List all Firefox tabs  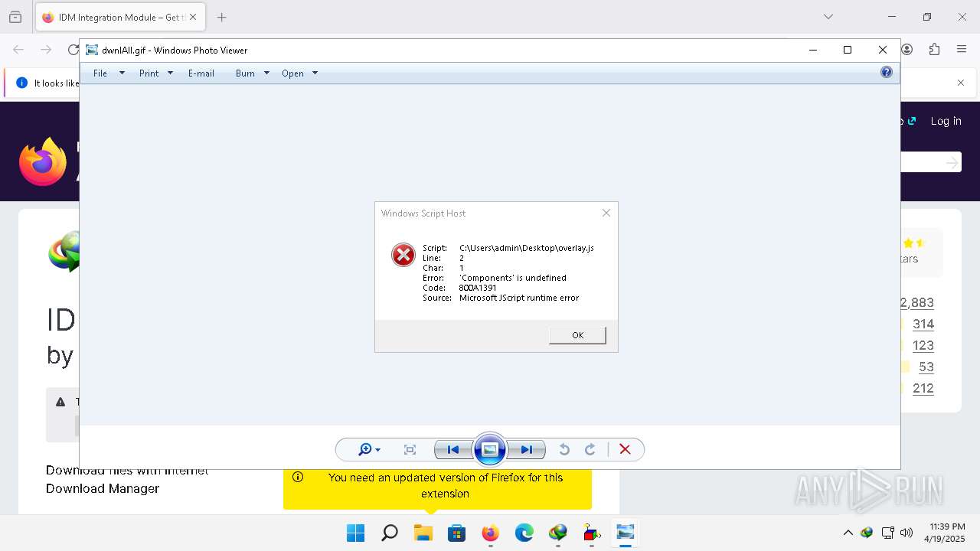(828, 17)
